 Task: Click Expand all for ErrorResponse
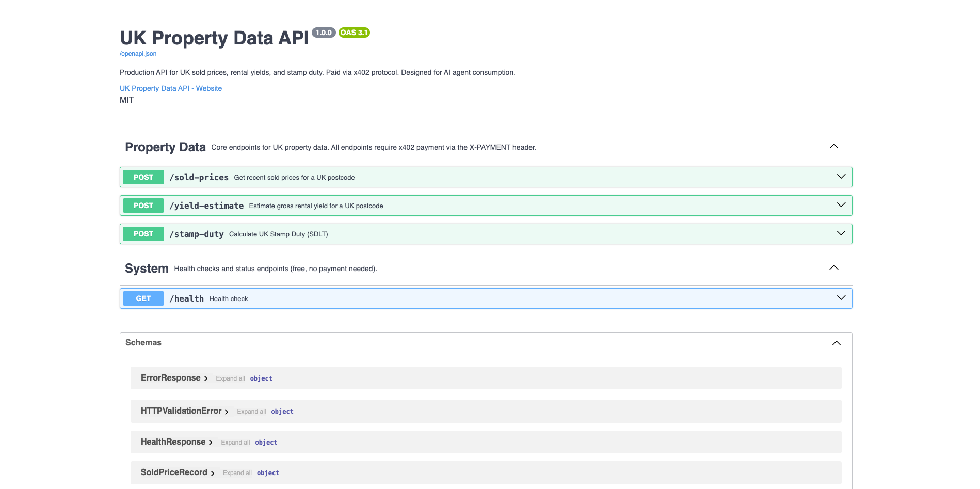230,378
